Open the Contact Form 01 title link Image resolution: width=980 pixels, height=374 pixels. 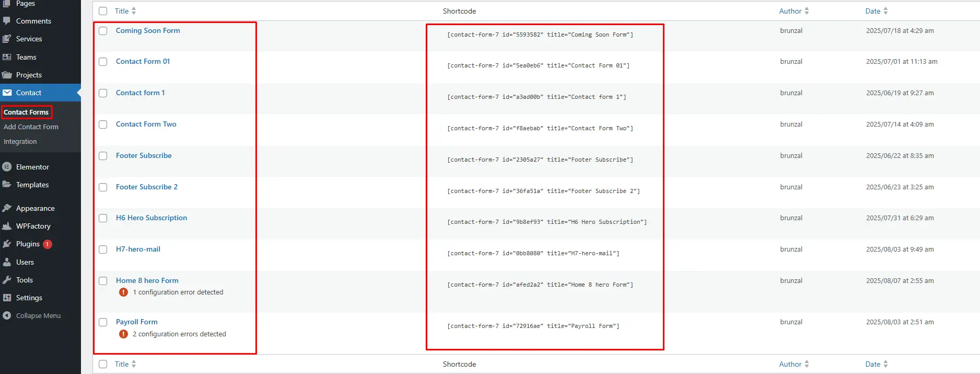(143, 61)
